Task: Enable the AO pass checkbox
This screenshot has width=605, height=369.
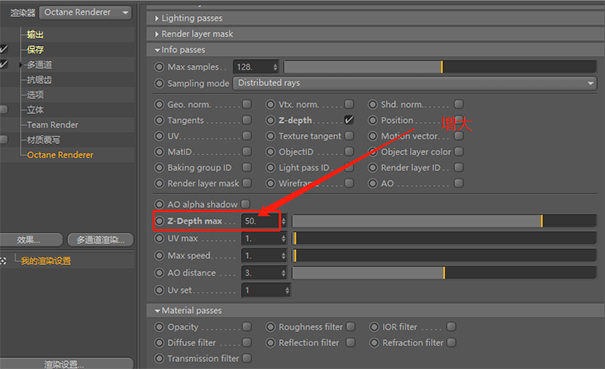Action: [x=459, y=183]
